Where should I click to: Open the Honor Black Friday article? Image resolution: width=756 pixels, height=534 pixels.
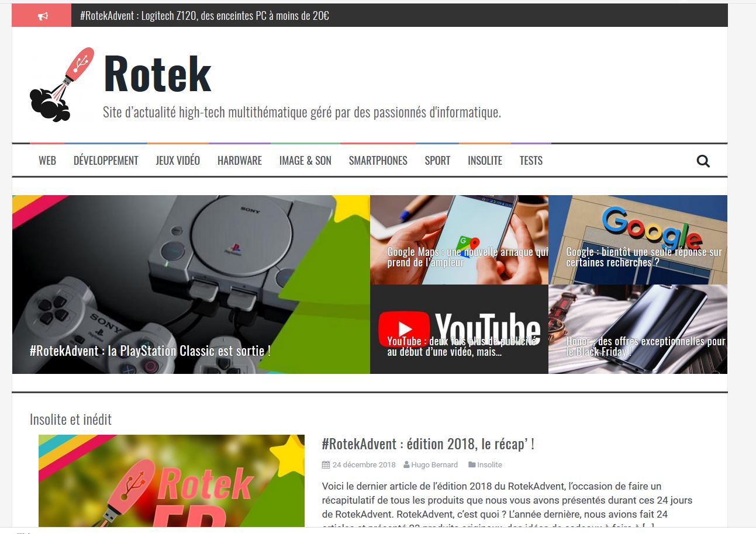click(645, 346)
